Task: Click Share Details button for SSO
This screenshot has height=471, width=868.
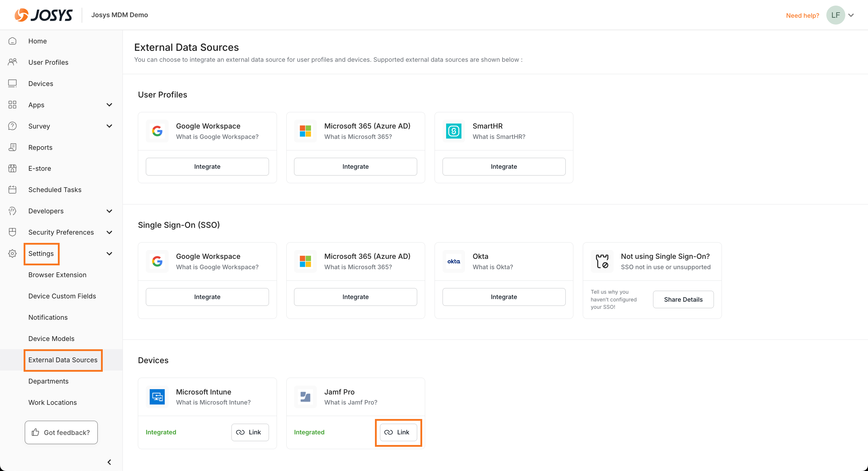Action: tap(683, 299)
